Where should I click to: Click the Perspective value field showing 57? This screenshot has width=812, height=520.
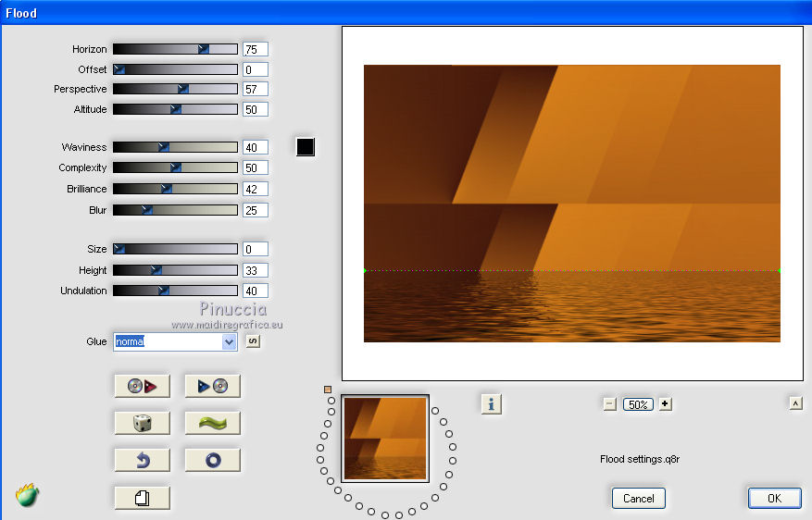pos(256,89)
